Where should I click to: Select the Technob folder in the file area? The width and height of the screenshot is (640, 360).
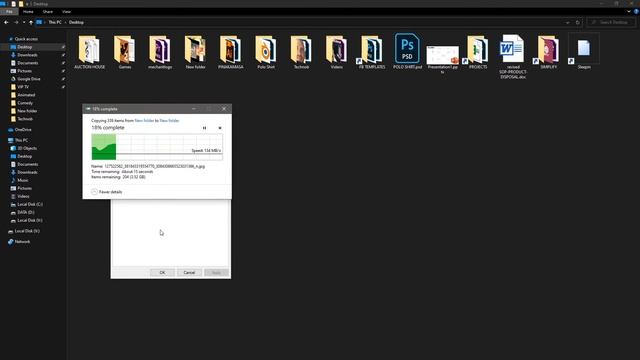tap(301, 49)
